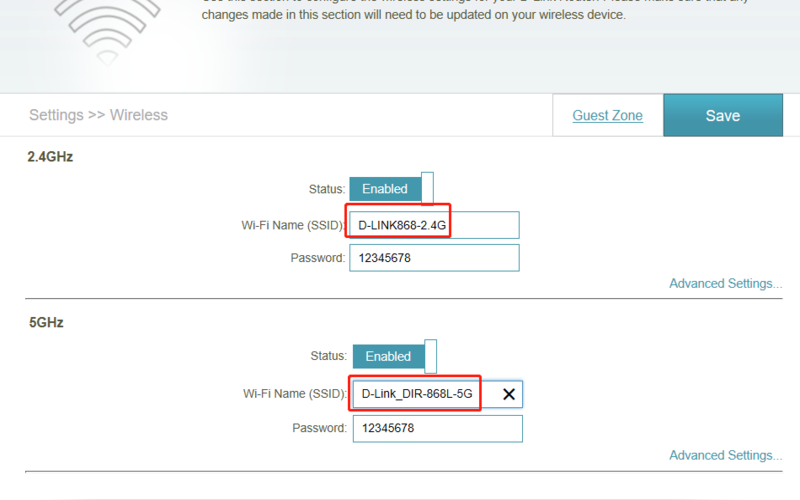Focus the 2.4GHz Wi-Fi Name field
This screenshot has height=500, width=800.
coord(434,225)
